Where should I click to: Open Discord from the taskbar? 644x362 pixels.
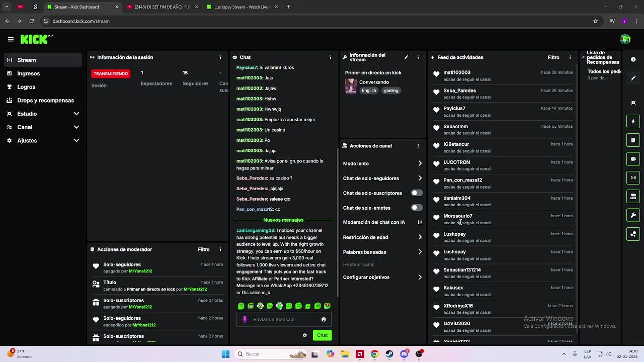coord(404,354)
